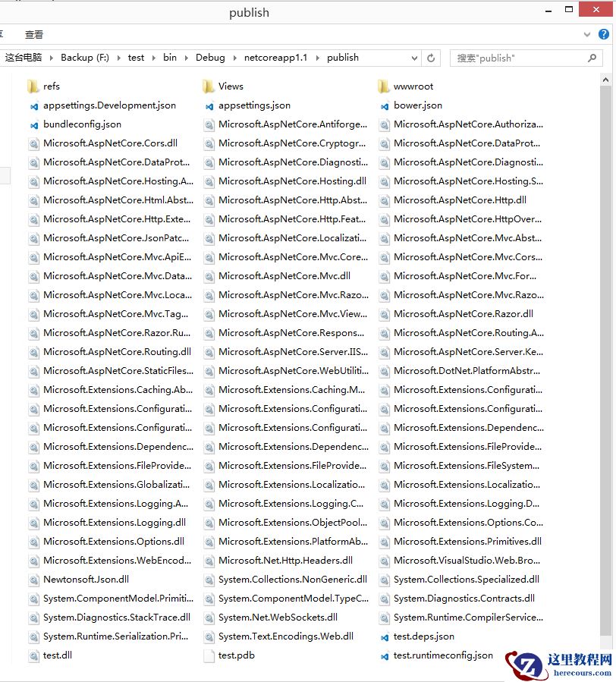Select Microsoft.AspNetCore.Server.Ke... file name
The width and height of the screenshot is (616, 682).
[x=468, y=352]
